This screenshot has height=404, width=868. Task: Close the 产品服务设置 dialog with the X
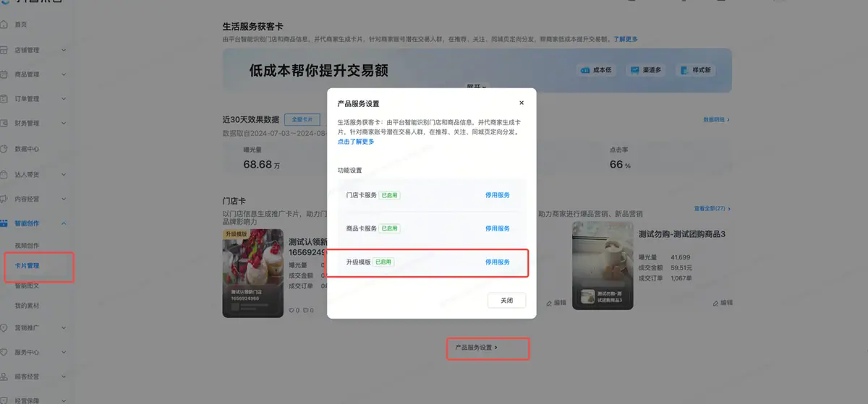coord(522,103)
